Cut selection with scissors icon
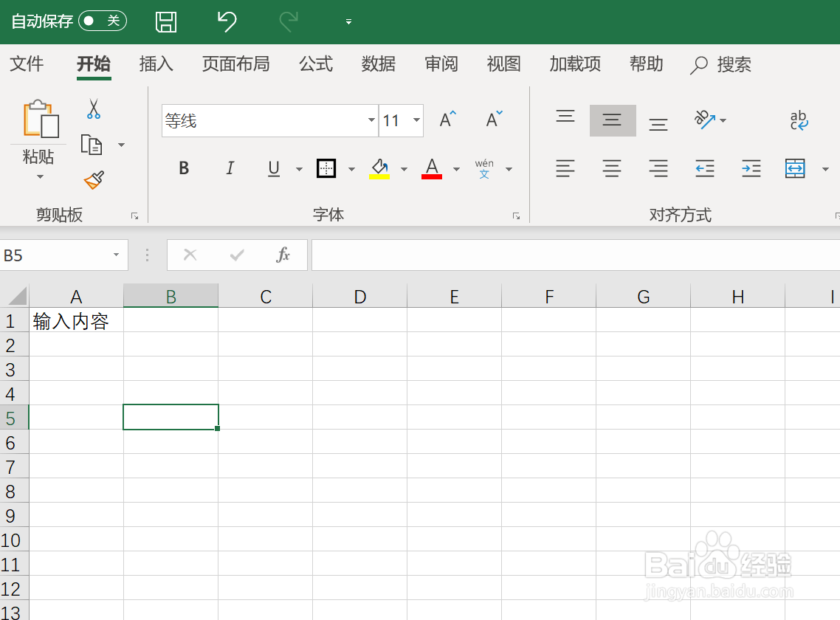840x620 pixels. 94,108
